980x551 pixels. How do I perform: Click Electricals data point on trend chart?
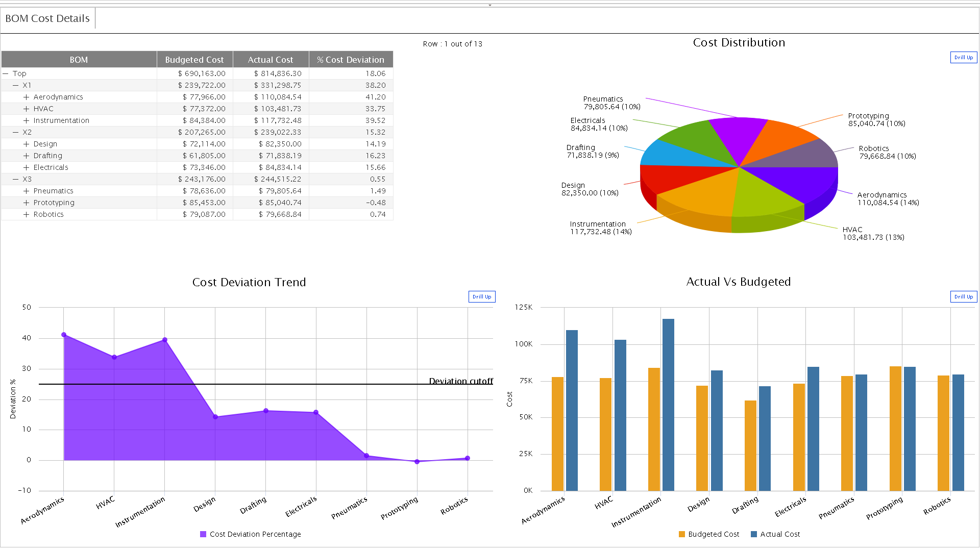tap(316, 412)
